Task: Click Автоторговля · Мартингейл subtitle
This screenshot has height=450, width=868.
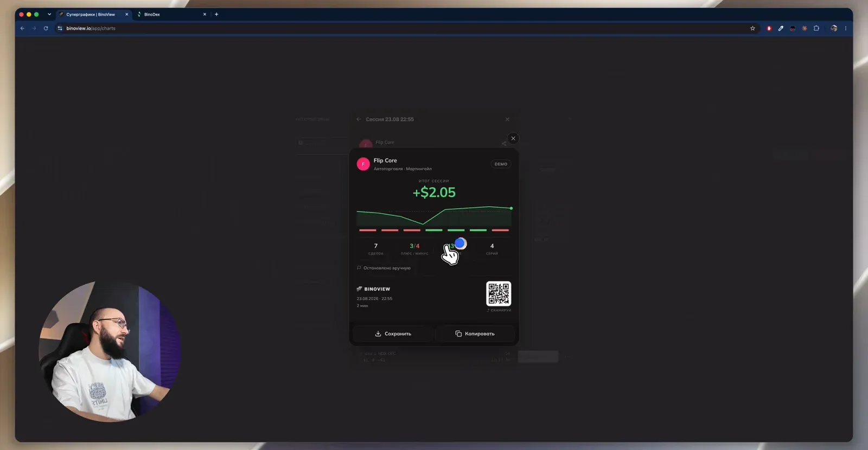Action: click(403, 169)
